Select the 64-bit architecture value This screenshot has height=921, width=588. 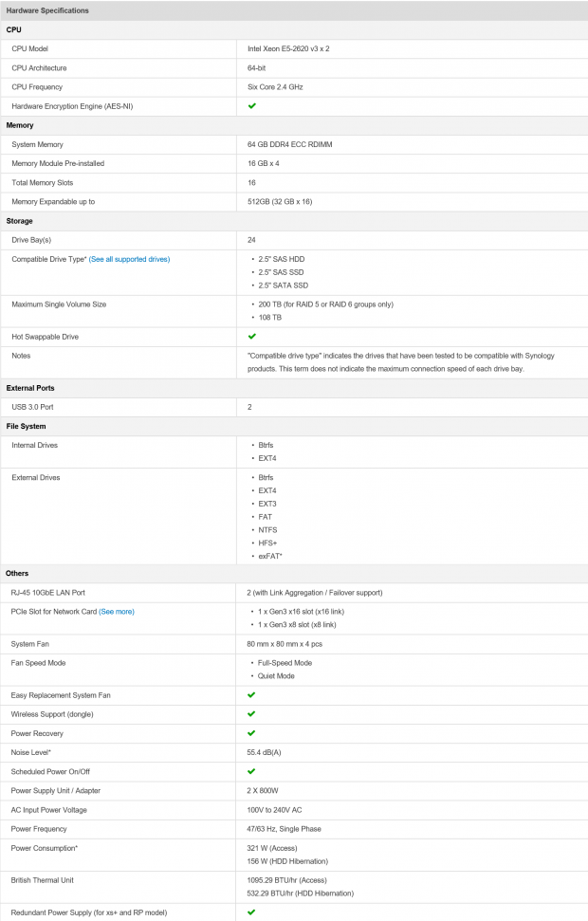257,68
